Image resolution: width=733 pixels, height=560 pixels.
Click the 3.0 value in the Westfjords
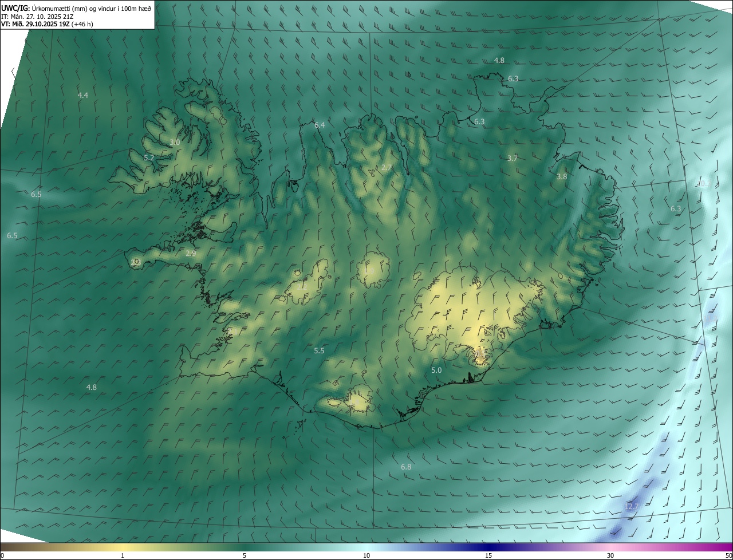click(175, 142)
